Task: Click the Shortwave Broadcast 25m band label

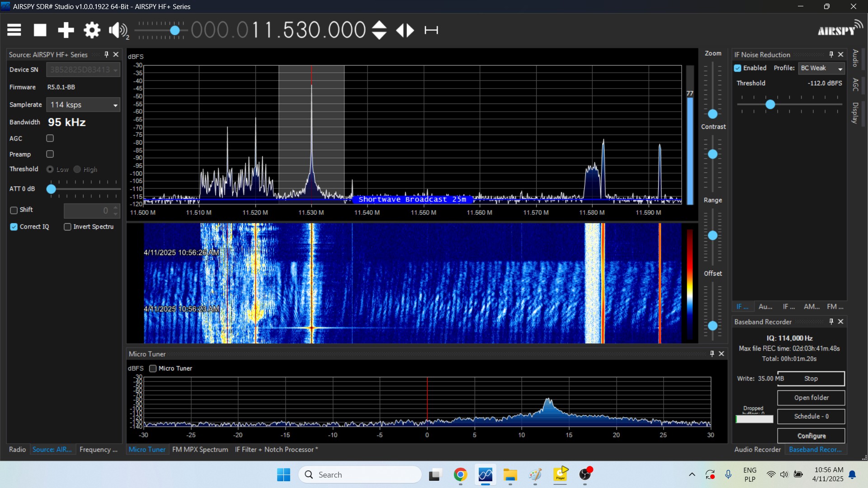Action: point(412,199)
